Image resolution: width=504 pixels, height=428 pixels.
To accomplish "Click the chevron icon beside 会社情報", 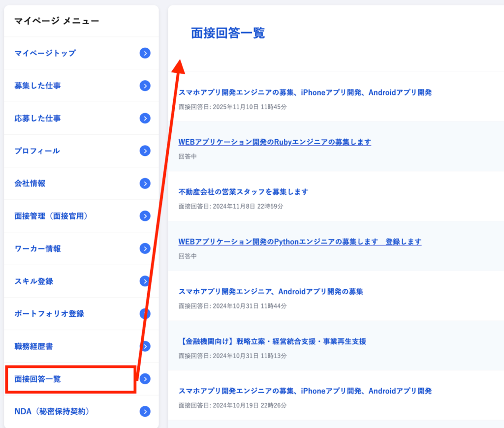I will coord(145,183).
